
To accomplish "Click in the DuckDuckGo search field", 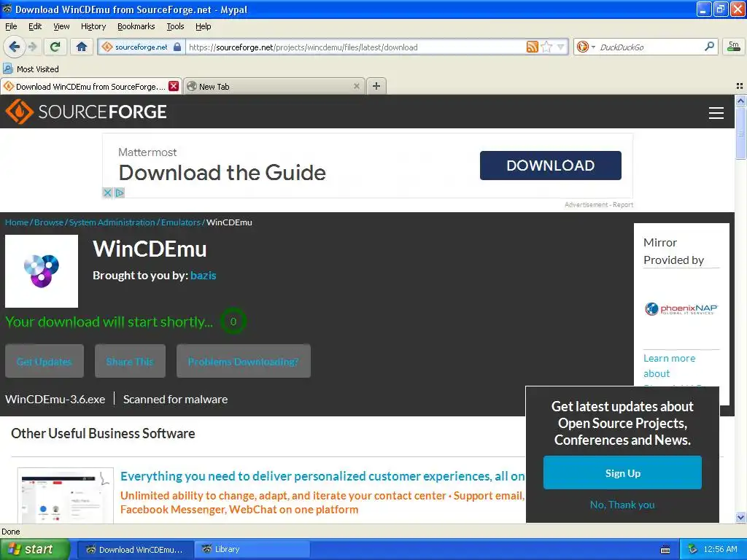I will 650,47.
